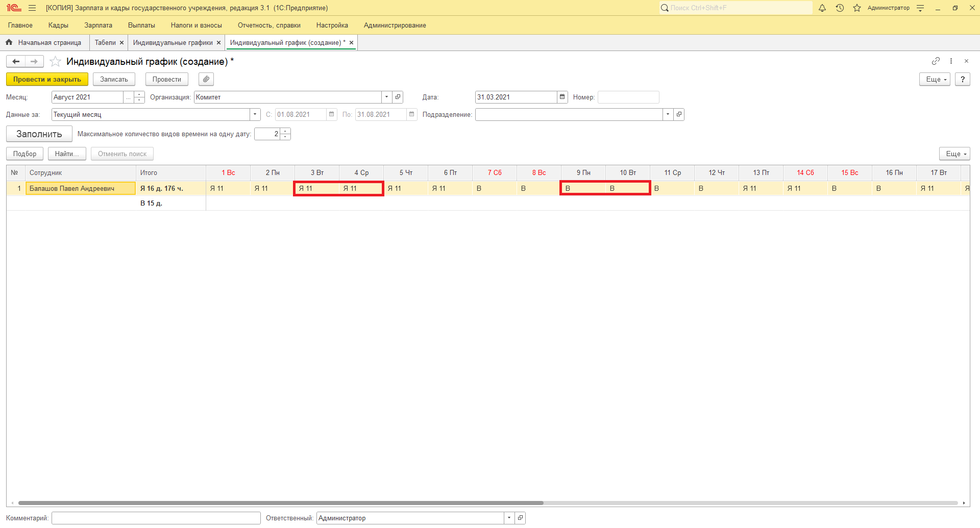Open Кадры menu section
Viewport: 980px width, 528px height.
pyautogui.click(x=58, y=25)
